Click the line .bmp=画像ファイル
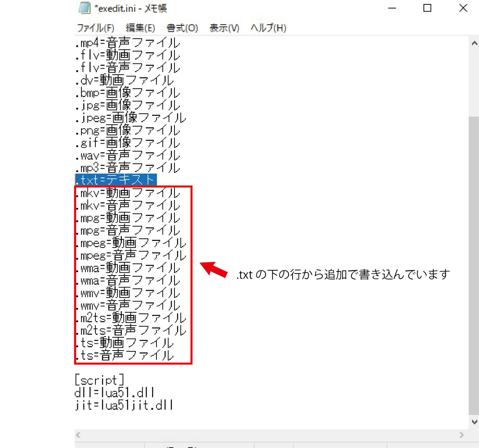Screen dimensions: 479x448 click(127, 93)
